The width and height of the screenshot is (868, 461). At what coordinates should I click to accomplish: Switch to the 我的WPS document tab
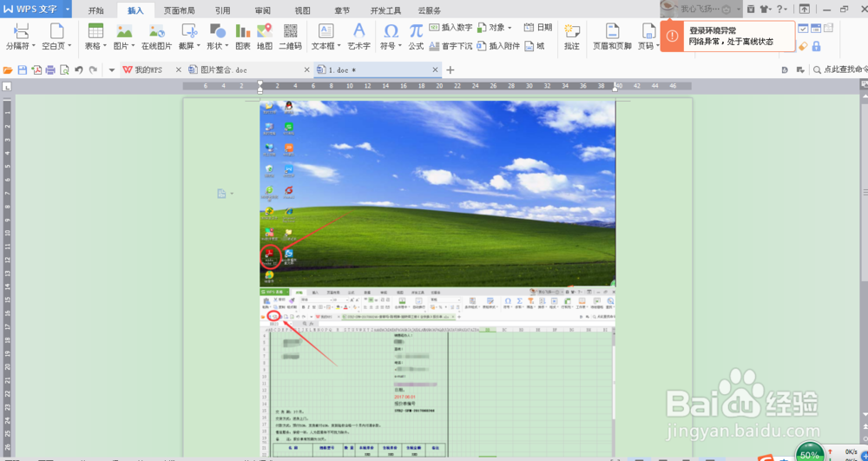[x=147, y=69]
